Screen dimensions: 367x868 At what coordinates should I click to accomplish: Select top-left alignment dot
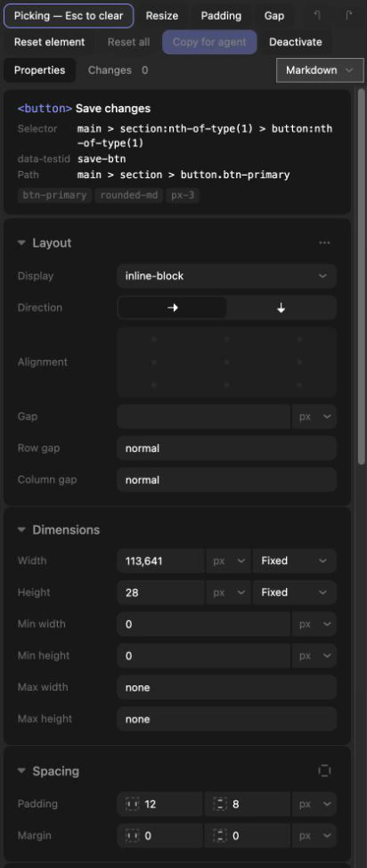coord(154,340)
